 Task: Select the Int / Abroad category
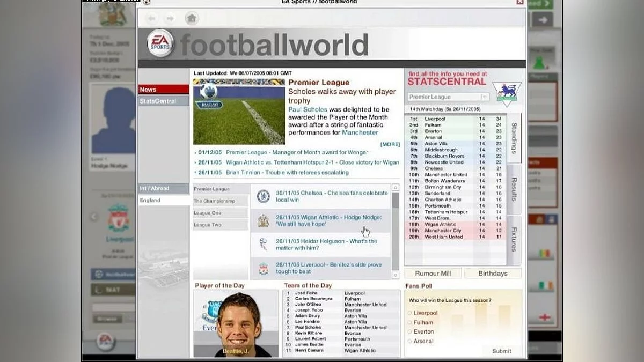164,188
